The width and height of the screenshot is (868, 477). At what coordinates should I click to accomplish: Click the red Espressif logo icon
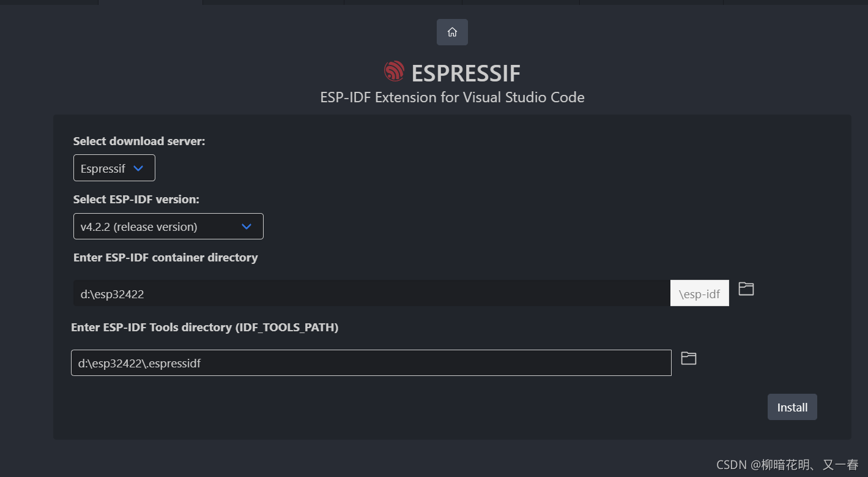pyautogui.click(x=394, y=71)
